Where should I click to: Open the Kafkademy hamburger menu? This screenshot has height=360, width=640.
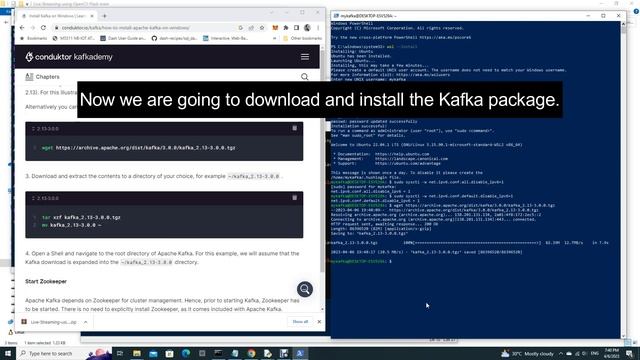(305, 57)
